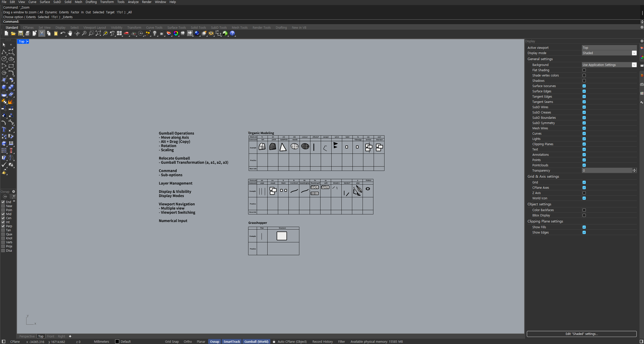
Task: Click the Save file floppy icon
Action: tap(21, 33)
